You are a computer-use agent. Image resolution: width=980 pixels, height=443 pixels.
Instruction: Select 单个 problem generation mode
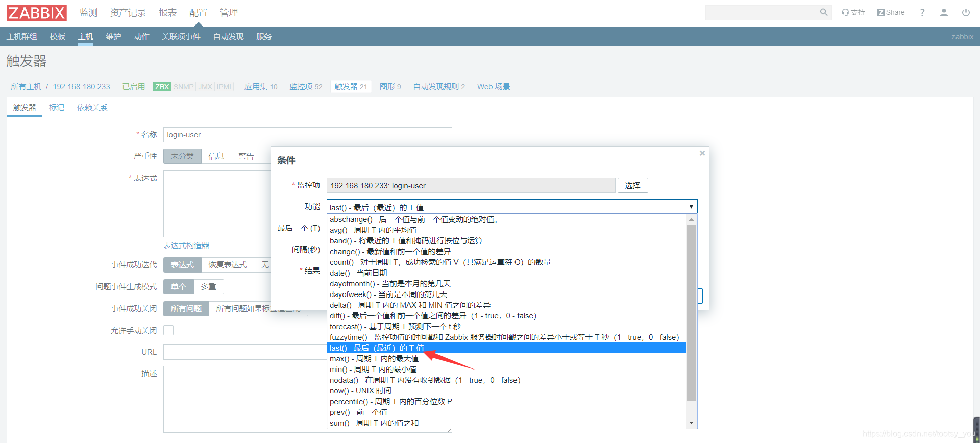179,287
